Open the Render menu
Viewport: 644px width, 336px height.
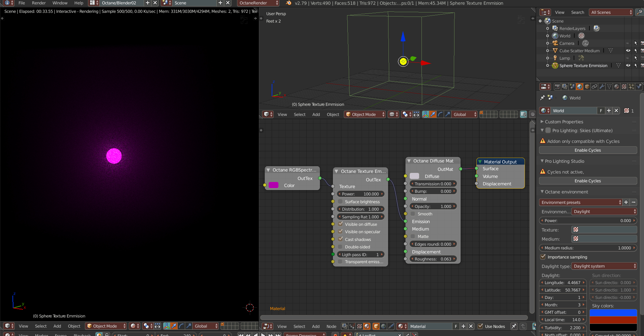click(x=39, y=3)
